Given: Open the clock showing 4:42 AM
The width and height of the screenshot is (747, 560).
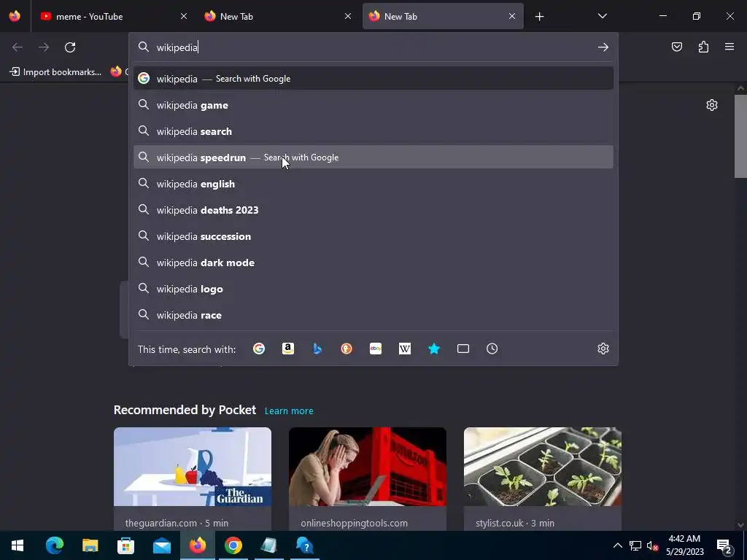Looking at the screenshot, I should point(684,545).
